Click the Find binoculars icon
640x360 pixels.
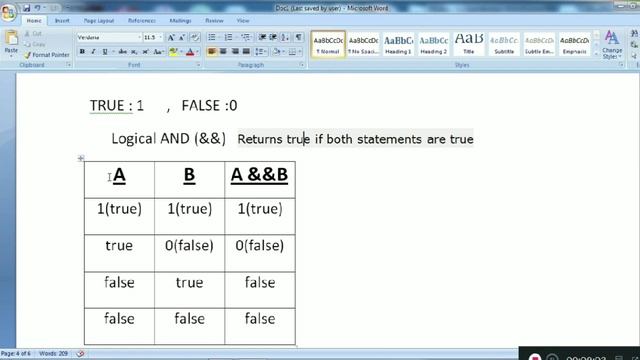pos(635,34)
